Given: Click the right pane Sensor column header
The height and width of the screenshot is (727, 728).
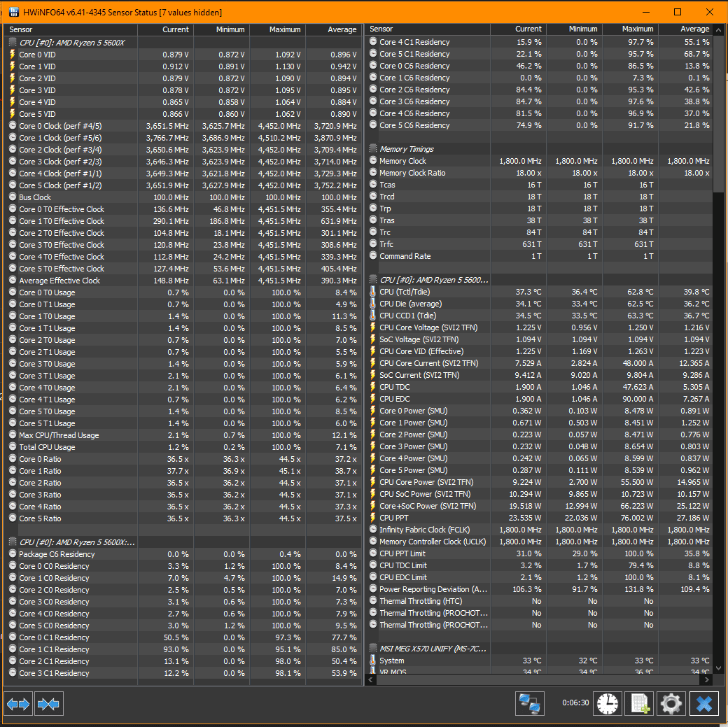Looking at the screenshot, I should click(x=428, y=29).
